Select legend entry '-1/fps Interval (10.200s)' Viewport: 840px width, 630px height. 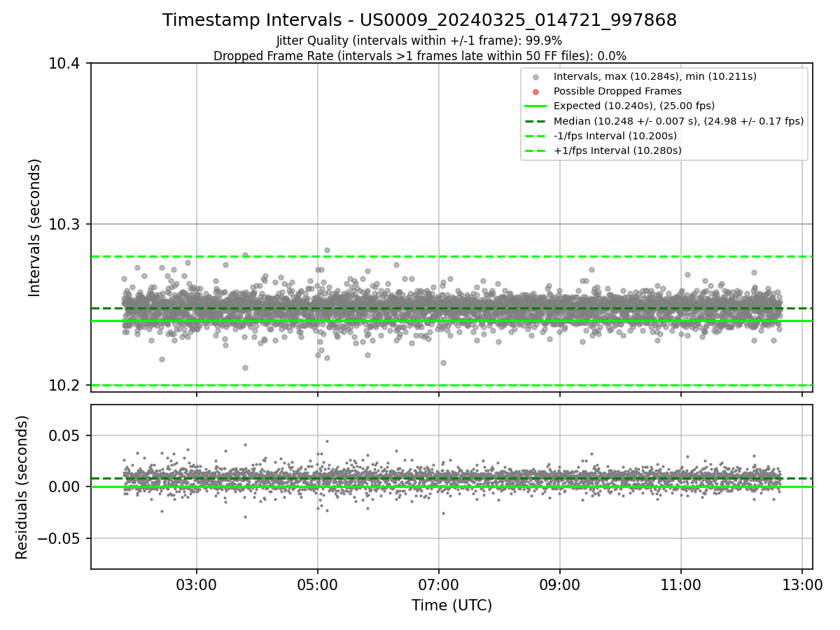(x=615, y=136)
